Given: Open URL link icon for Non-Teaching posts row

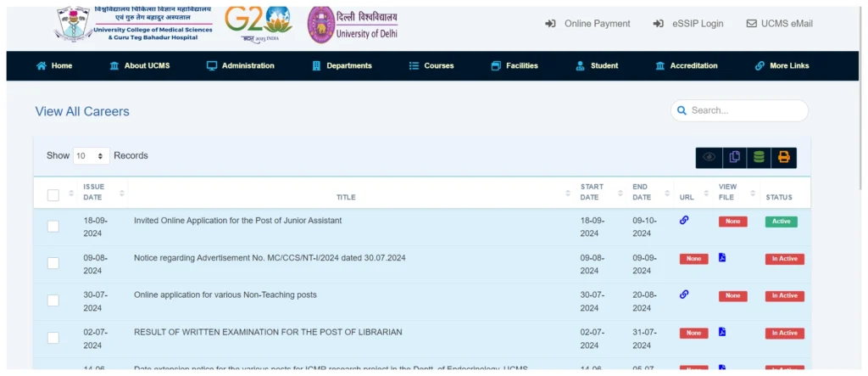Looking at the screenshot, I should 684,295.
